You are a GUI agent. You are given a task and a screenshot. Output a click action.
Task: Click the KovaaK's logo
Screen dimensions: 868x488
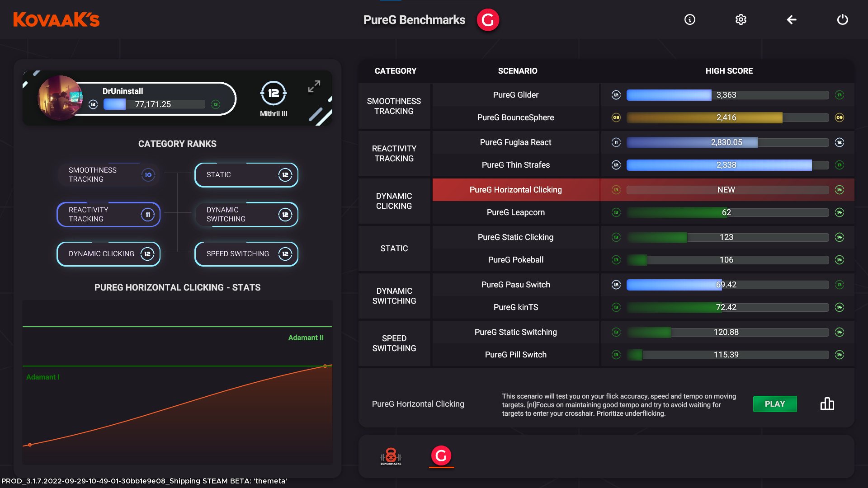(57, 19)
